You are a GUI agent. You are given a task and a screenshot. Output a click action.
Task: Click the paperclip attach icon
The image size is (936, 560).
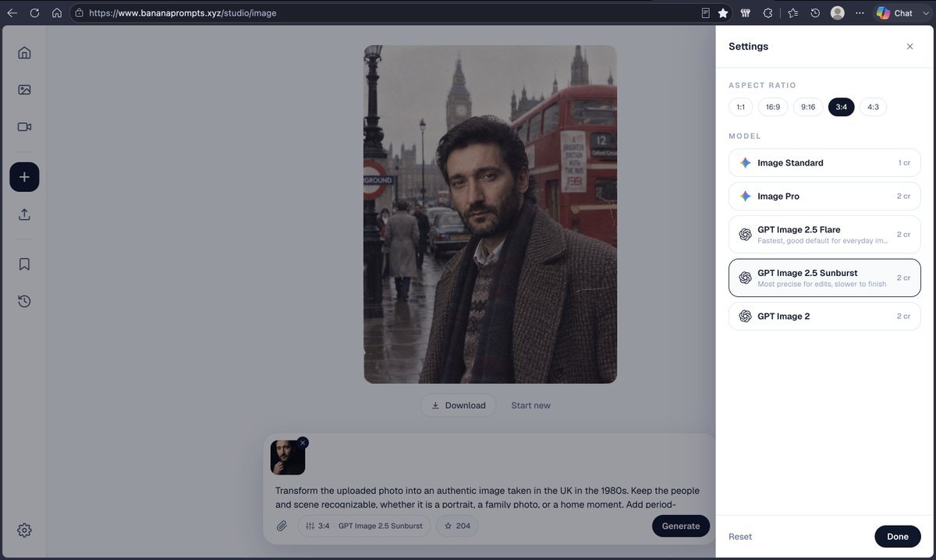[x=282, y=526]
